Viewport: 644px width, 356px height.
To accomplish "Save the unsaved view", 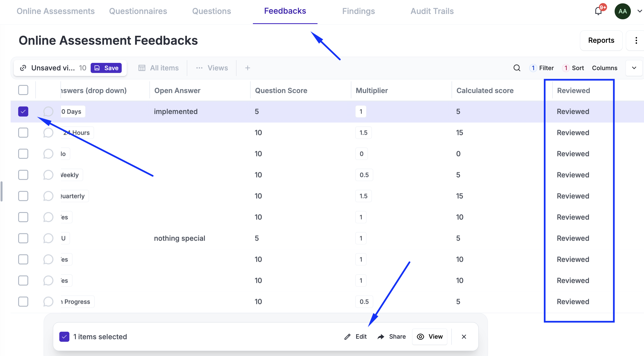I will point(106,68).
